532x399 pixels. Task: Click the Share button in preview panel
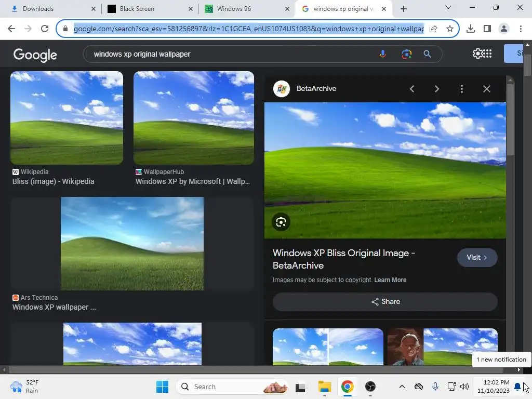tap(385, 302)
